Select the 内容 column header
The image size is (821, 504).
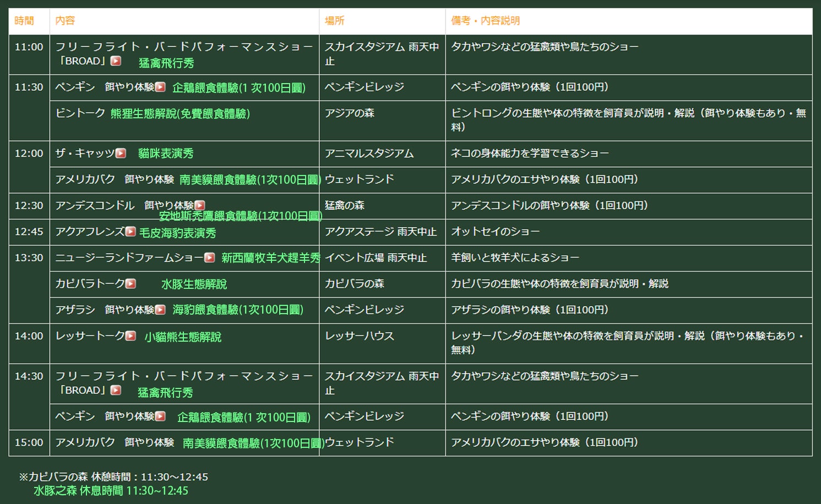pyautogui.click(x=65, y=21)
